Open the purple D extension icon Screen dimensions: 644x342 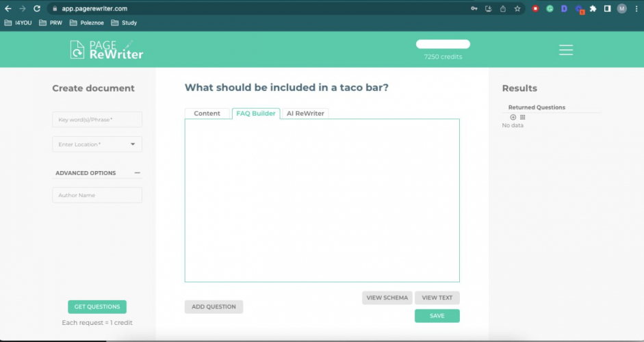564,9
